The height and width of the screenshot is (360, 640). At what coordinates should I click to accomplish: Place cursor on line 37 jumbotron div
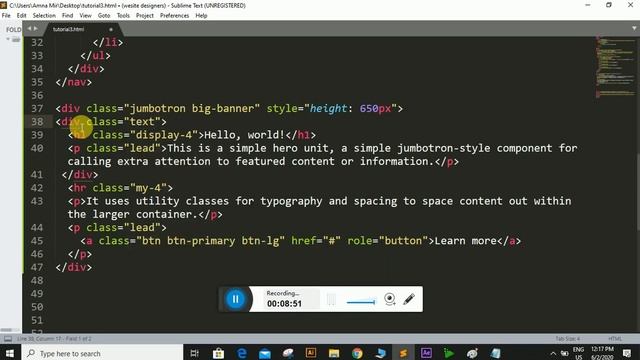tap(229, 109)
